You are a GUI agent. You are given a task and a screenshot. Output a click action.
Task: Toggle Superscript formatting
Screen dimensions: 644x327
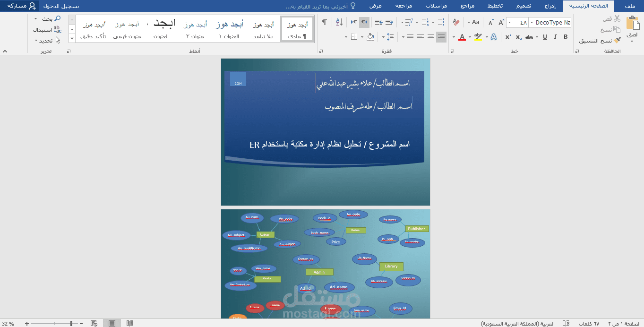pos(508,37)
